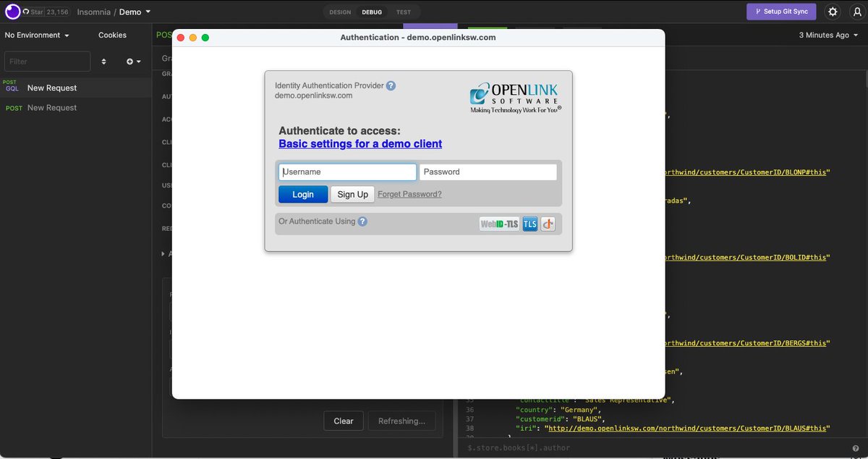Switch to the TEST tab
Screen dimensions: 868x459
click(404, 12)
